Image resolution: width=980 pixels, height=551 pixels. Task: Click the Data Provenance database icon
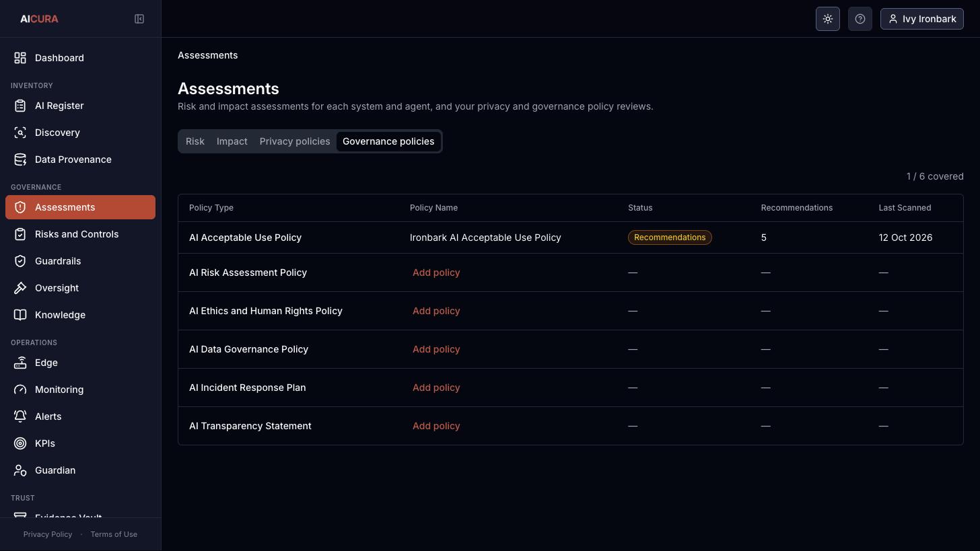20,159
